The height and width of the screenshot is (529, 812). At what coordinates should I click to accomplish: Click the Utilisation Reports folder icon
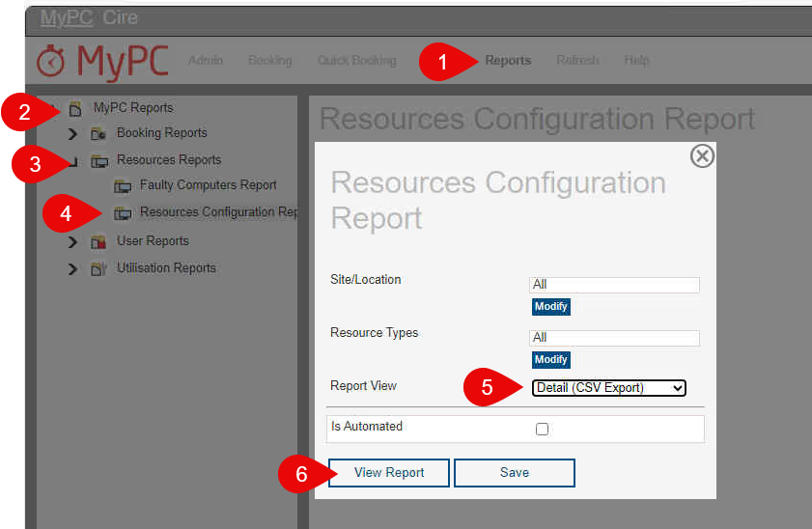tap(98, 268)
